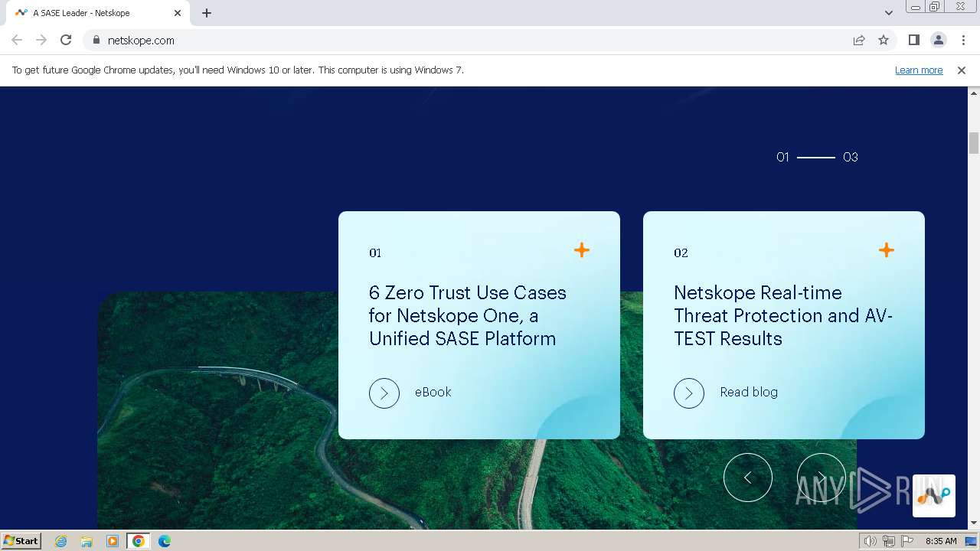This screenshot has width=980, height=551.
Task: Open the Chrome profile avatar
Action: (938, 40)
